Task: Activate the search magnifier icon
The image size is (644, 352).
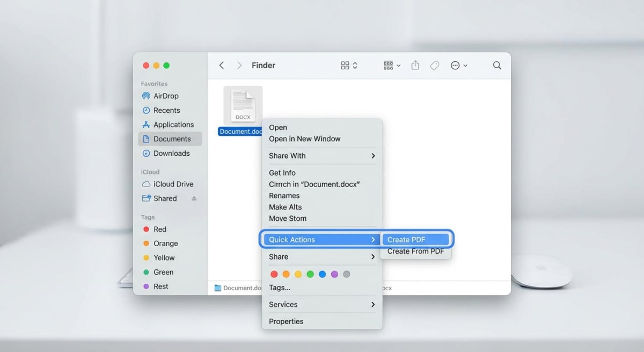Action: pos(496,65)
